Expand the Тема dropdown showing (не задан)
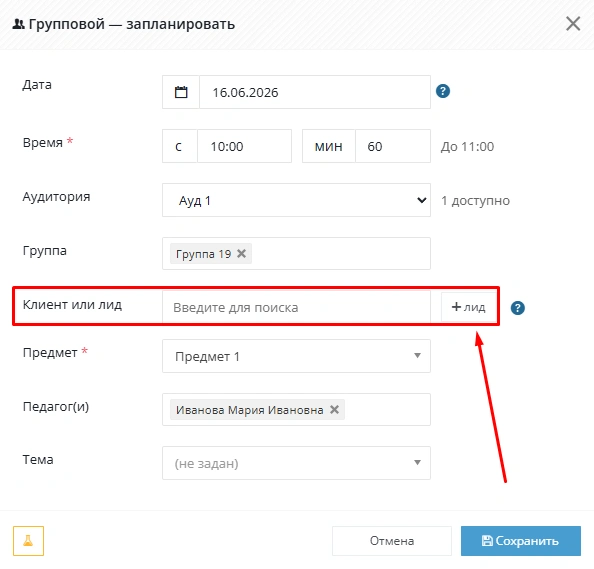594x569 pixels. click(x=296, y=463)
